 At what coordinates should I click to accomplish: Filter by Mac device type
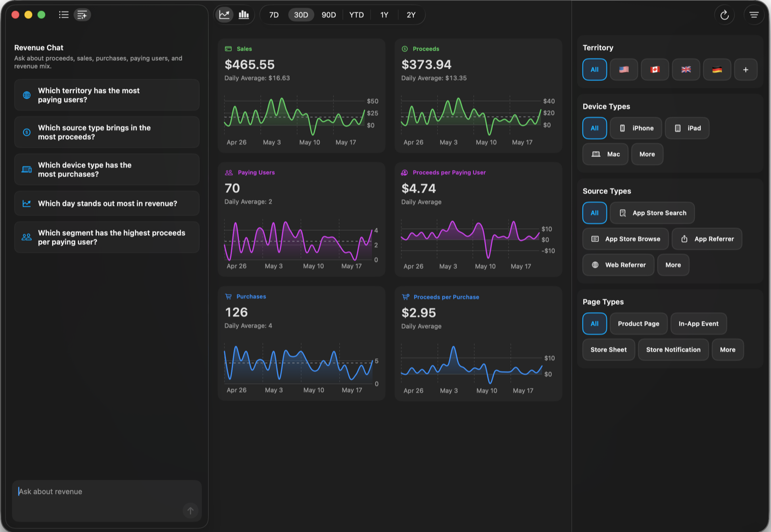(x=605, y=154)
